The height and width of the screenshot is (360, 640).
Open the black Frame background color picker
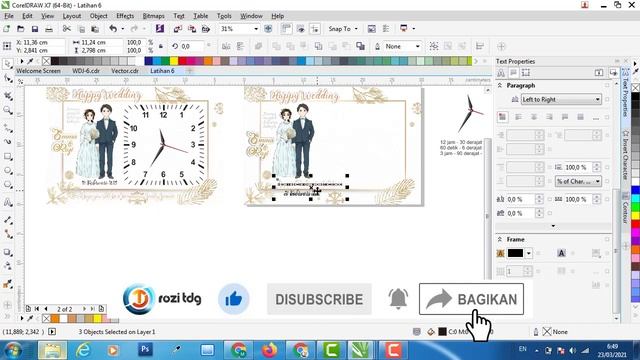coord(519,253)
